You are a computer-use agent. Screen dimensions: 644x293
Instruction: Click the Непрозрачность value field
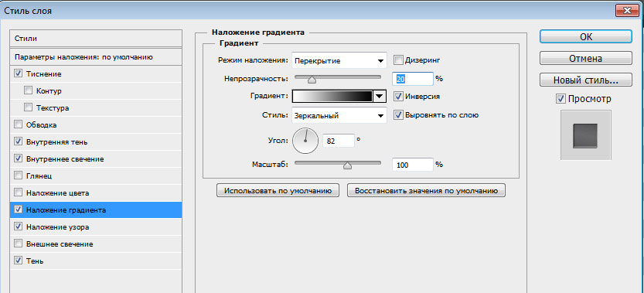click(x=413, y=79)
